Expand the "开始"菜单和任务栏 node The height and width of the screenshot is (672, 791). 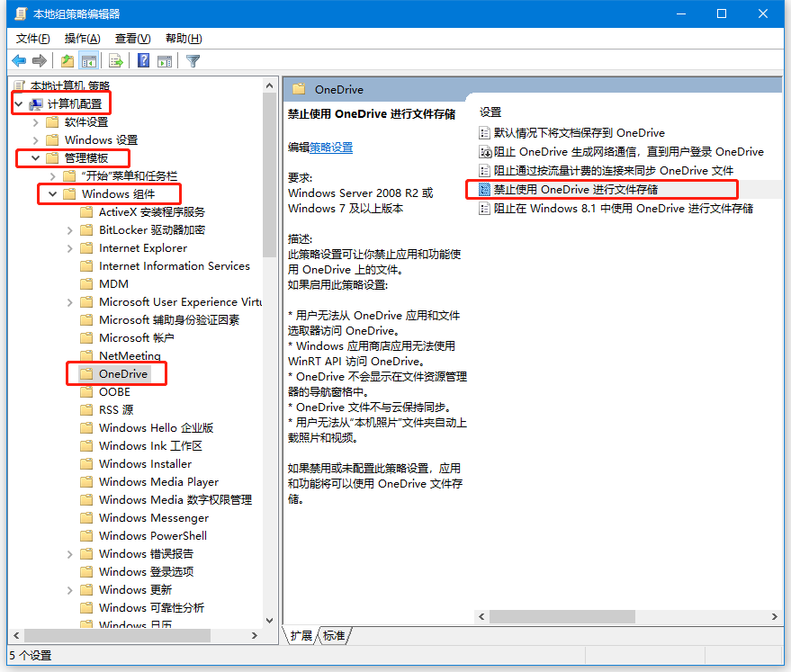pyautogui.click(x=52, y=176)
